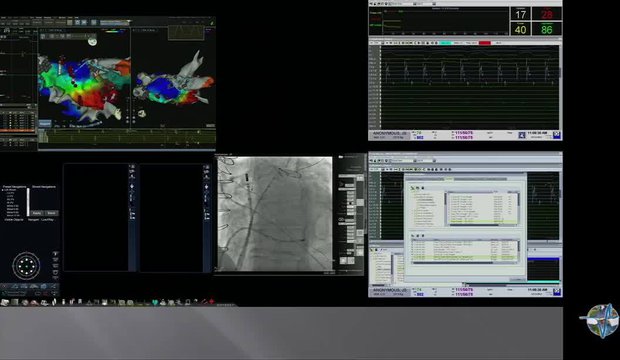Click the blue highlighted button below left 3D map
The width and height of the screenshot is (620, 360).
tap(45, 123)
